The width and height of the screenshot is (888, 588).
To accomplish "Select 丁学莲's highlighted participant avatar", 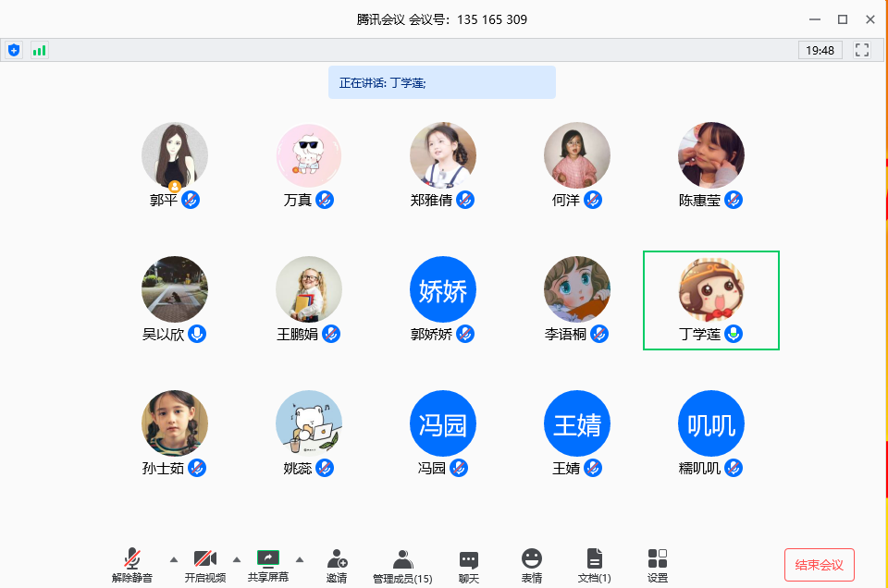I will tap(710, 289).
